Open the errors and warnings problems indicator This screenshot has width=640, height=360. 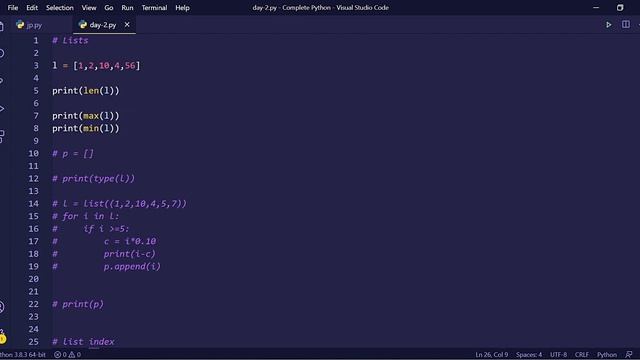67,355
